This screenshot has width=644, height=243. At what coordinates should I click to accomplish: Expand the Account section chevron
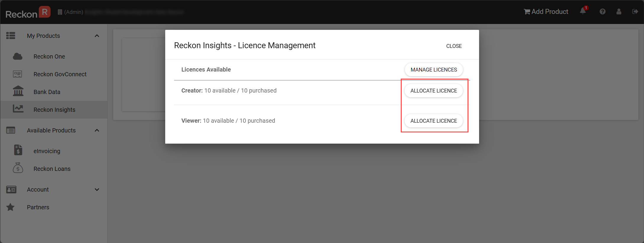pyautogui.click(x=97, y=189)
